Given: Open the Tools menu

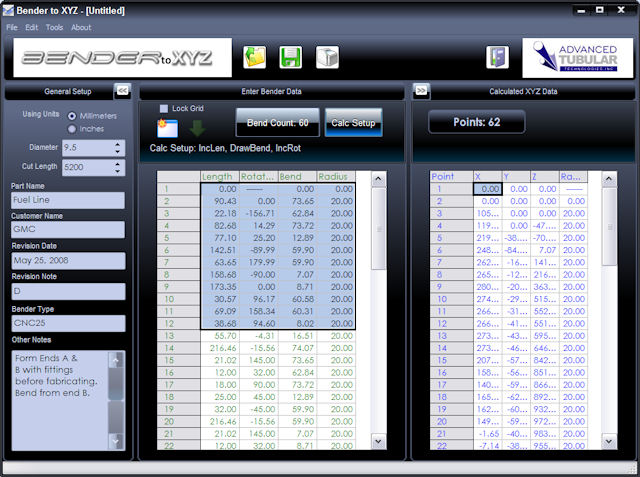Looking at the screenshot, I should (x=54, y=27).
